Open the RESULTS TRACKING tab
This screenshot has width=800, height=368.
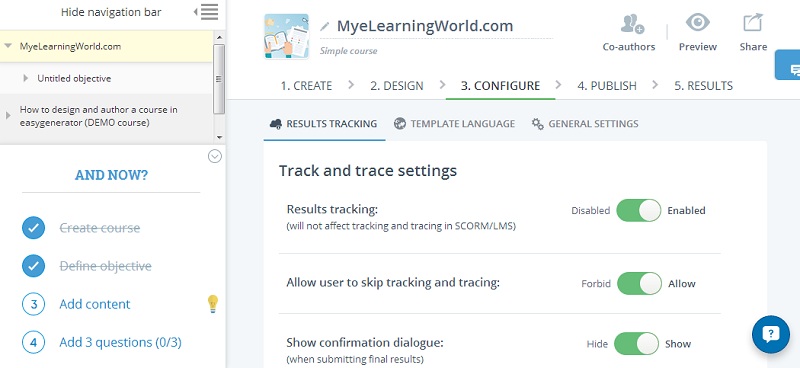pyautogui.click(x=323, y=124)
